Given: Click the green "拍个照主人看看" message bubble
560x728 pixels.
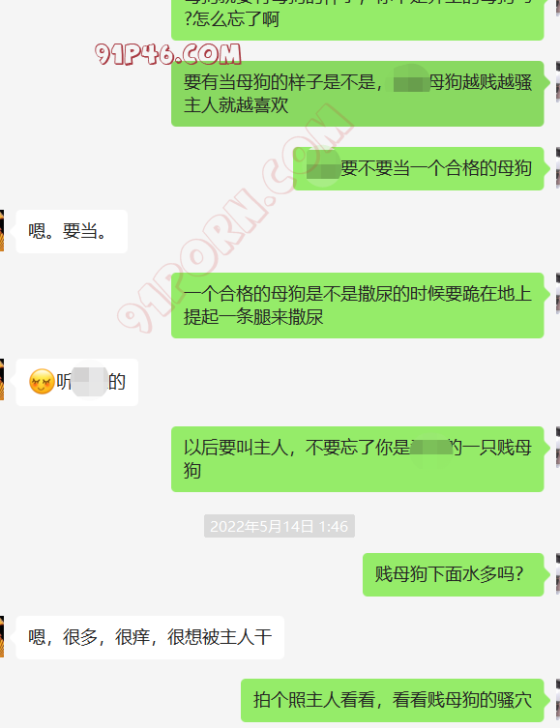Looking at the screenshot, I should coord(393,700).
